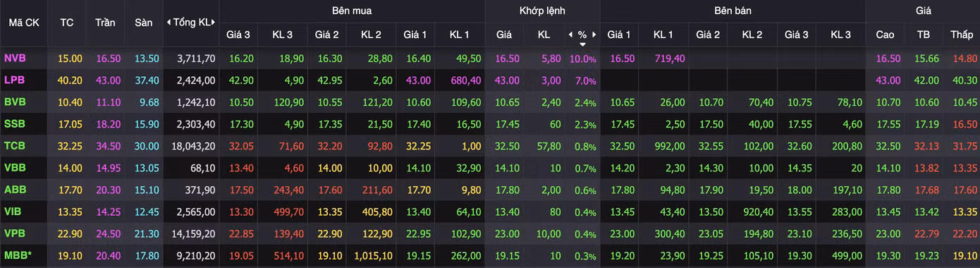This screenshot has height=268, width=980.
Task: Open the LPB stock symbol
Action: pos(15,80)
